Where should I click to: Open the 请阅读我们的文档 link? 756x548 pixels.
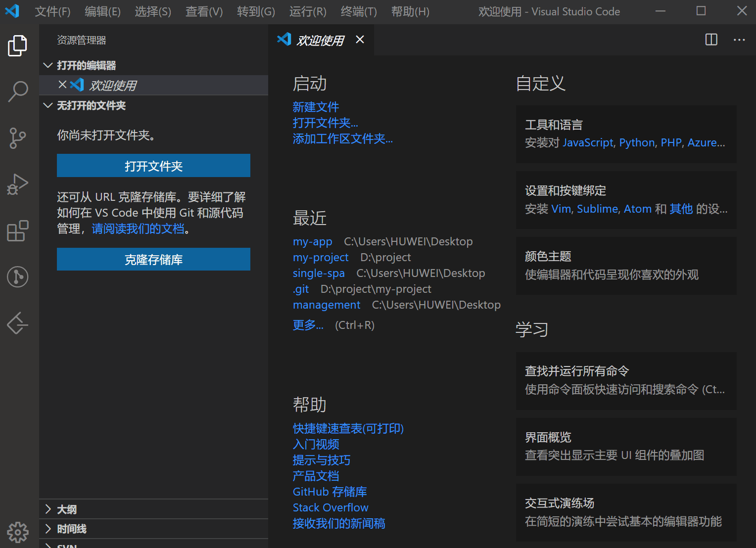tap(138, 228)
